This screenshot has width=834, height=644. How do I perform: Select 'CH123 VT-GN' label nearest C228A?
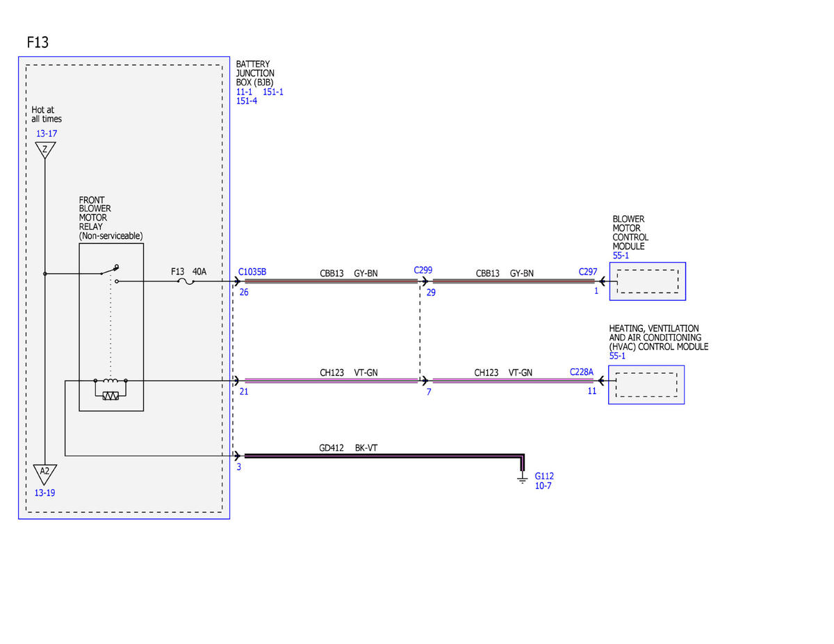[503, 372]
